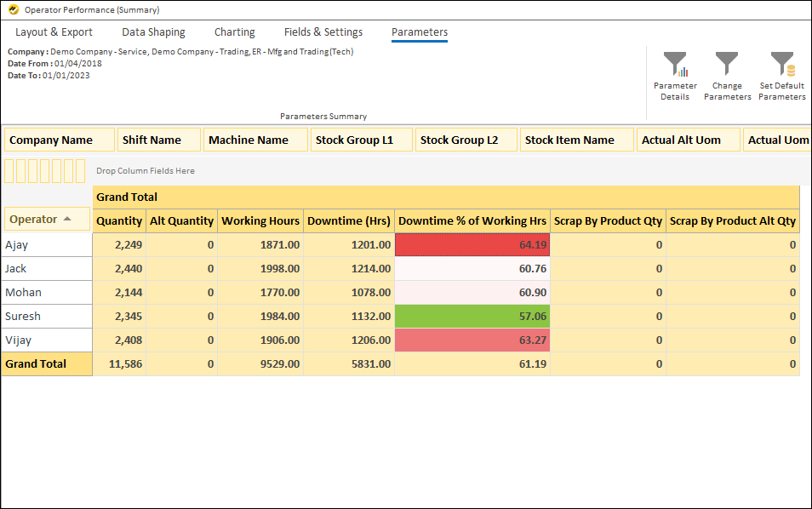Go to Fields & Settings tab

pos(323,32)
